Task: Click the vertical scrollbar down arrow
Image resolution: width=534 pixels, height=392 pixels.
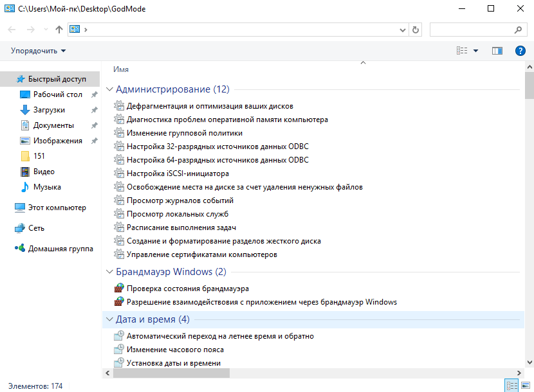Action: coord(529,362)
